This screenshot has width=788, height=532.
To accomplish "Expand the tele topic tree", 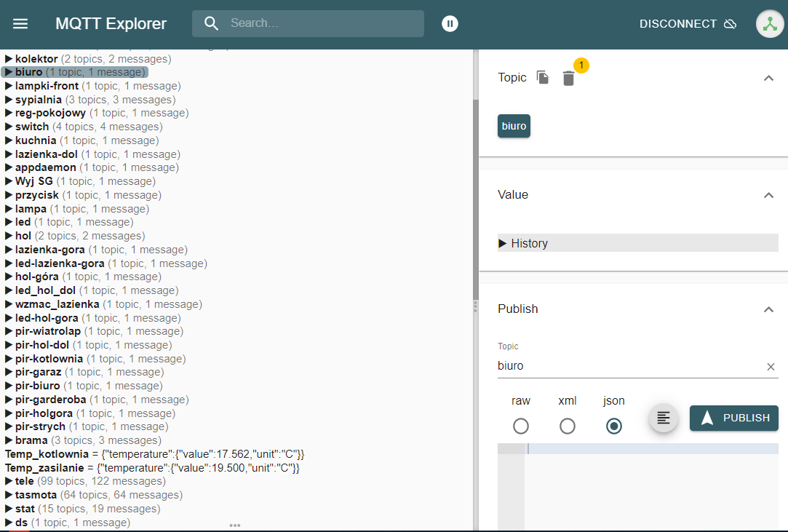I will click(x=9, y=481).
